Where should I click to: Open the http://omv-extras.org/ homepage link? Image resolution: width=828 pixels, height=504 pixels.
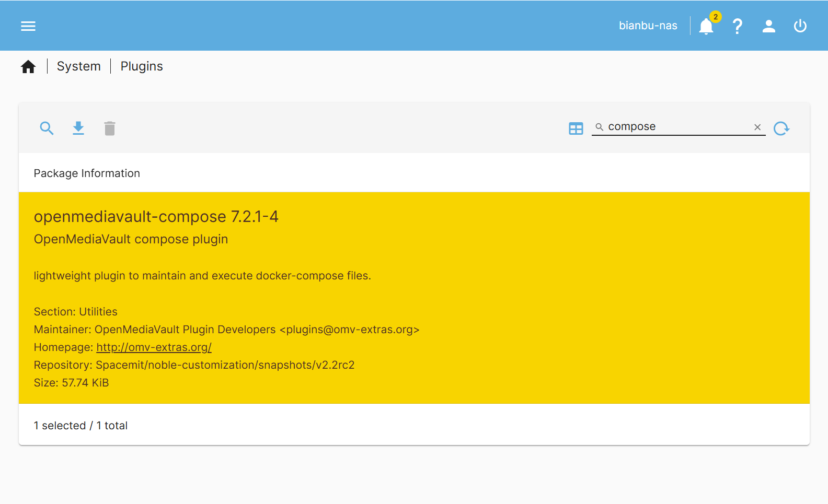click(154, 347)
